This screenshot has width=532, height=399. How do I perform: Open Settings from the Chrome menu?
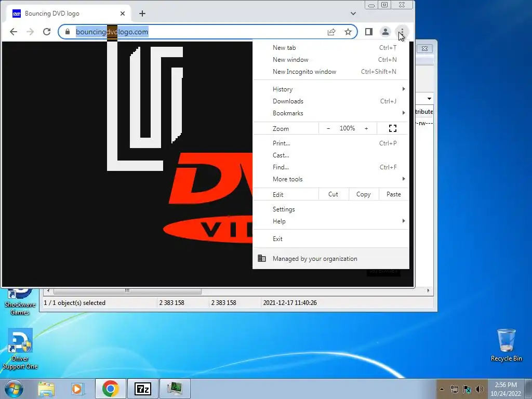331,209
